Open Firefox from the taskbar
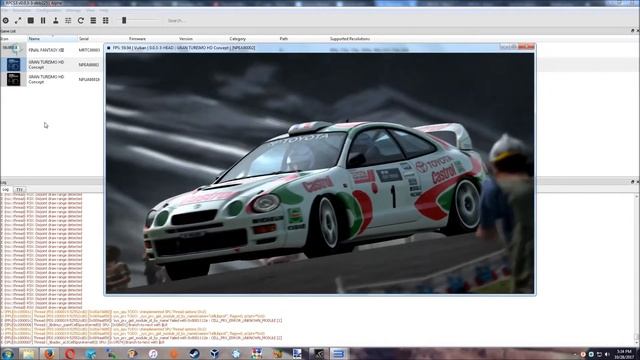This screenshot has width=640, height=360. tap(49, 354)
